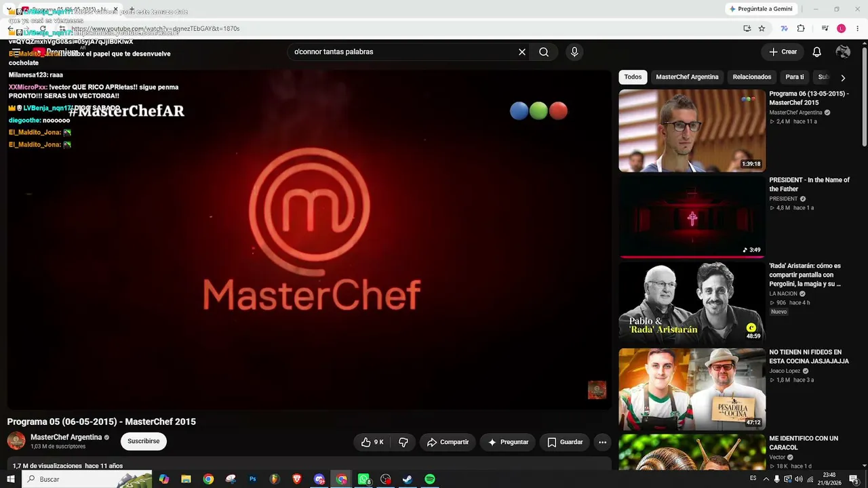Open the Chrome three-dot menu
This screenshot has width=868, height=488.
point(858,28)
